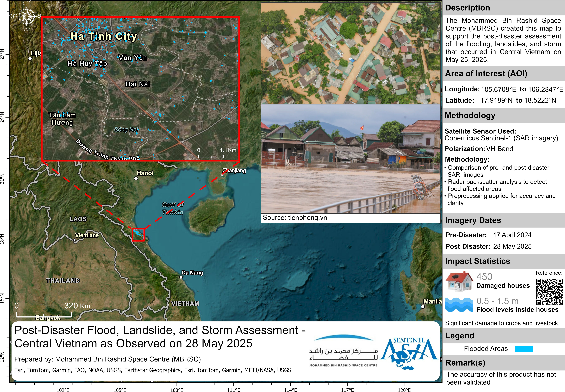565x392 pixels.
Task: Click the damaged house icon
Action: [x=459, y=281]
